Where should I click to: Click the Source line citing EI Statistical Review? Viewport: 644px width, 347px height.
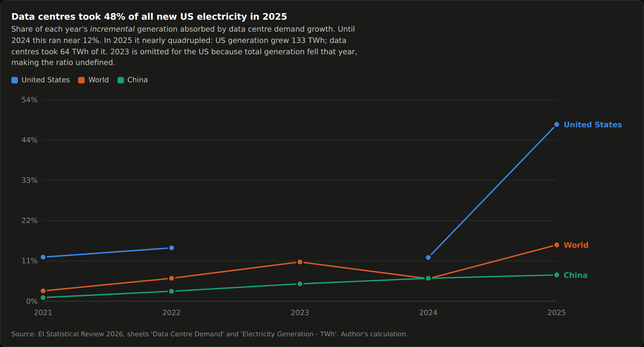pos(209,334)
